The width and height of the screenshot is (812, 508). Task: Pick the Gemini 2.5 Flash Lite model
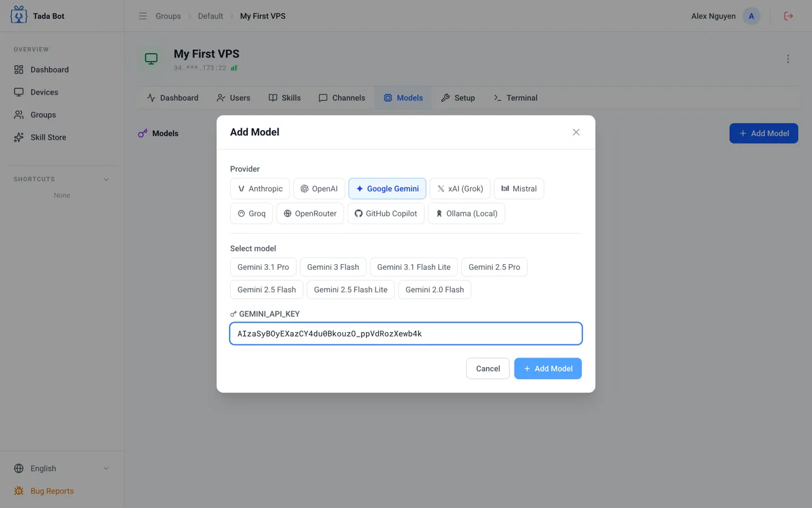pyautogui.click(x=351, y=290)
